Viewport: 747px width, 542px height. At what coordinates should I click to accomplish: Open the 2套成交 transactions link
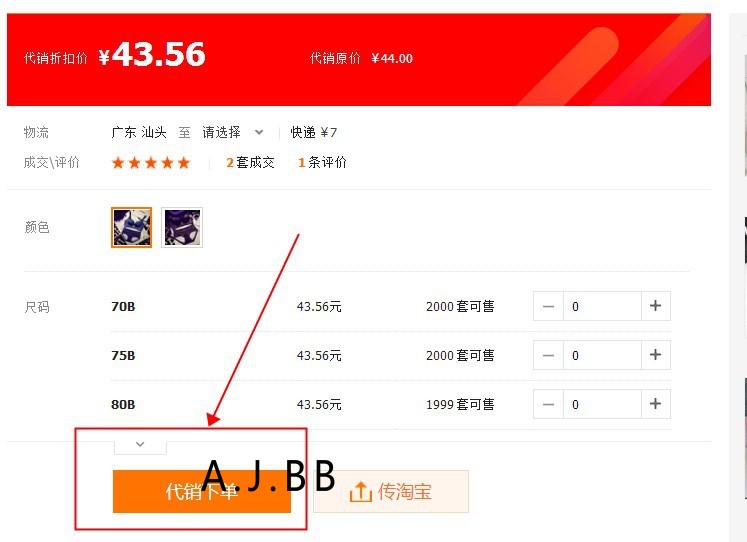point(250,162)
